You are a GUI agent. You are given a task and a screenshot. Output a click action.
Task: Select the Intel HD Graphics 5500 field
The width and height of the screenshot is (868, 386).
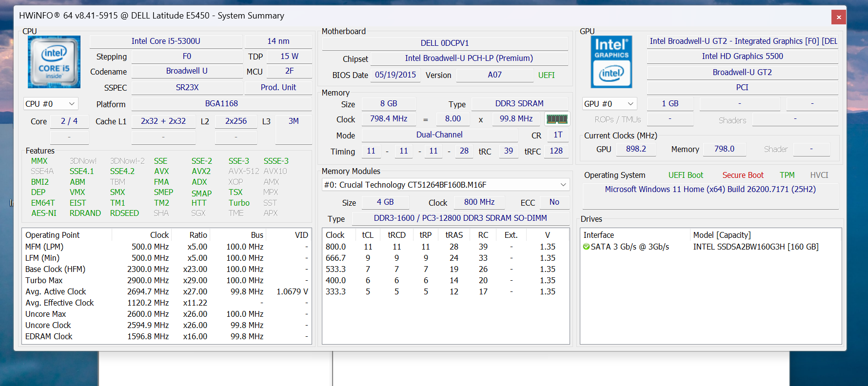pyautogui.click(x=743, y=57)
